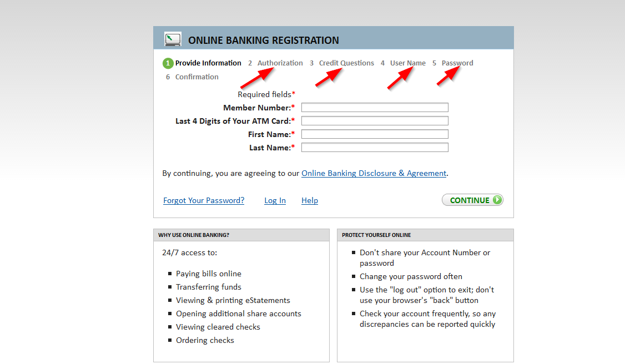
Task: Open the Help link
Action: click(310, 200)
